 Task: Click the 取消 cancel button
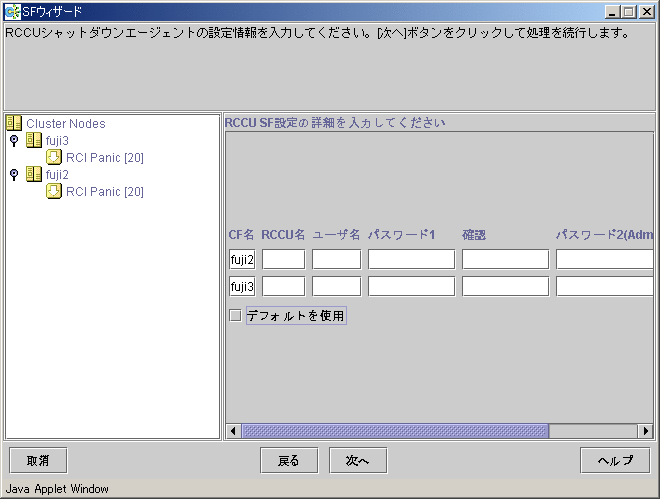click(x=38, y=460)
